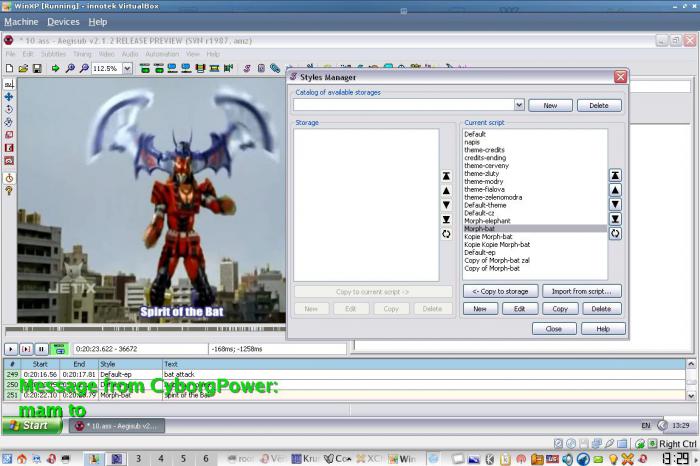Pause the video playback
Viewport: 700px width, 466px height.
[41, 349]
